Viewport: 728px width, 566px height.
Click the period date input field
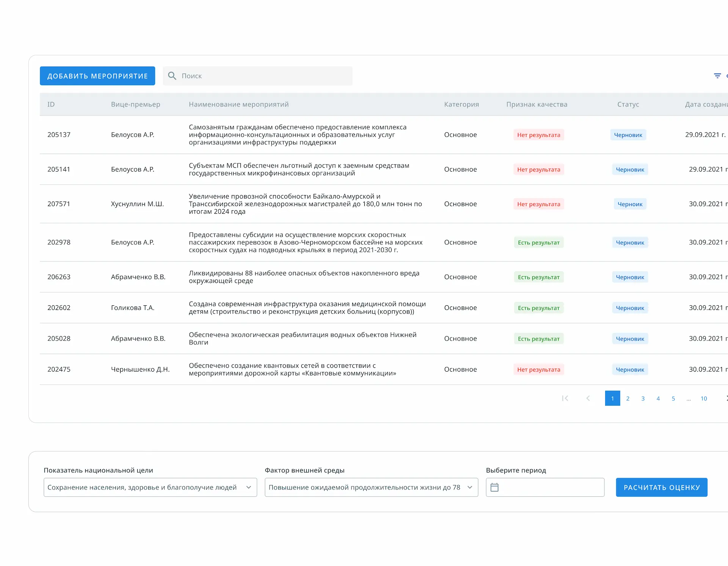click(x=550, y=487)
